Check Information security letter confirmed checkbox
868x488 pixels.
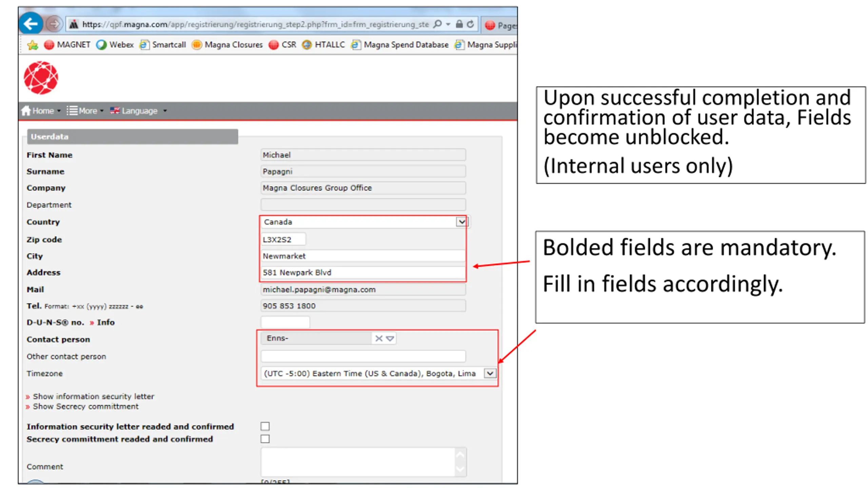265,426
